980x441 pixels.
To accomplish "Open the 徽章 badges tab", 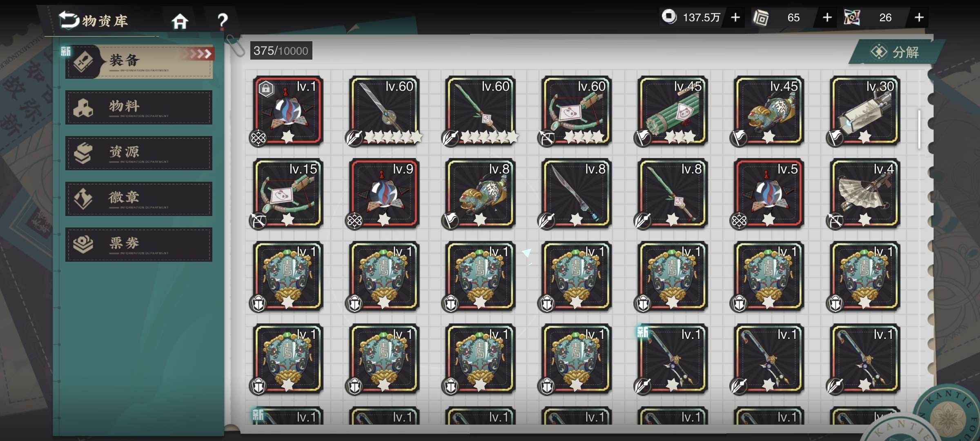I will click(x=139, y=199).
